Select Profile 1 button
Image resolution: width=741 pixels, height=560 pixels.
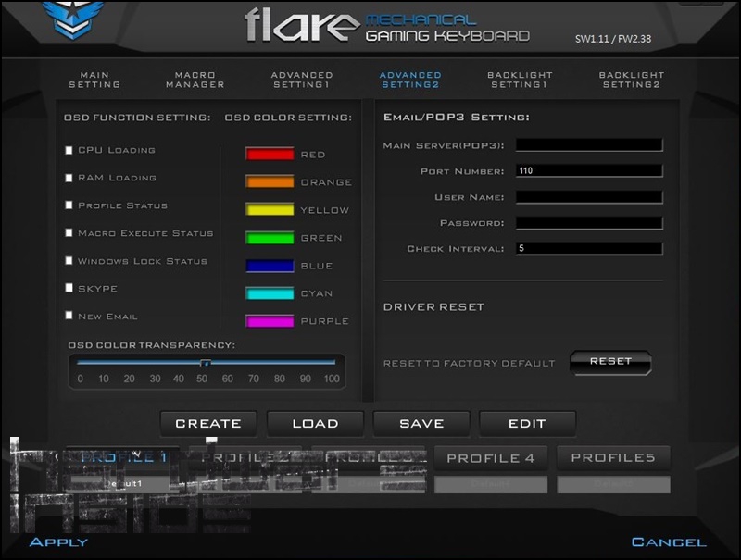[123, 457]
